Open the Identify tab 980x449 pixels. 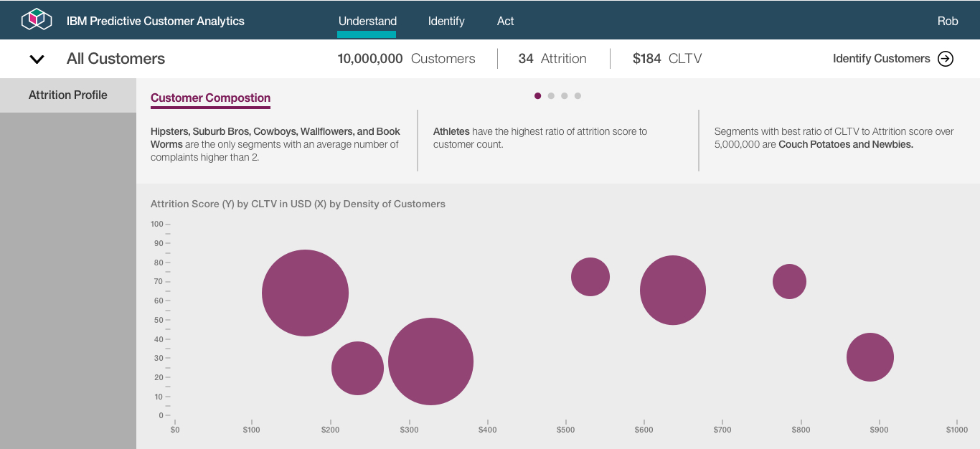(446, 21)
